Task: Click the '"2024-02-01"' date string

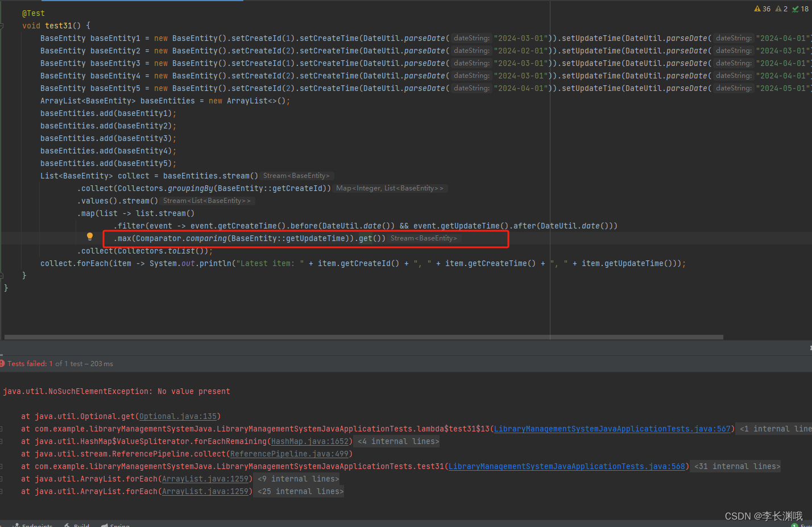Action: pos(520,51)
